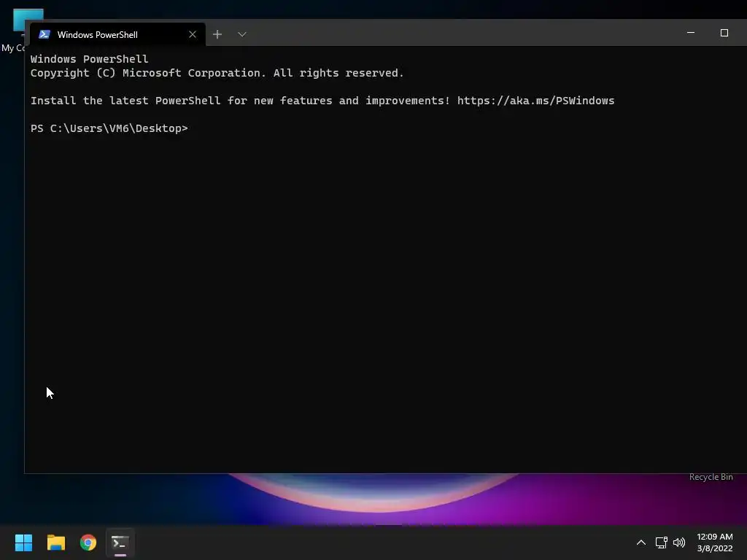Image resolution: width=747 pixels, height=560 pixels.
Task: Minimize the terminal window
Action: click(691, 32)
